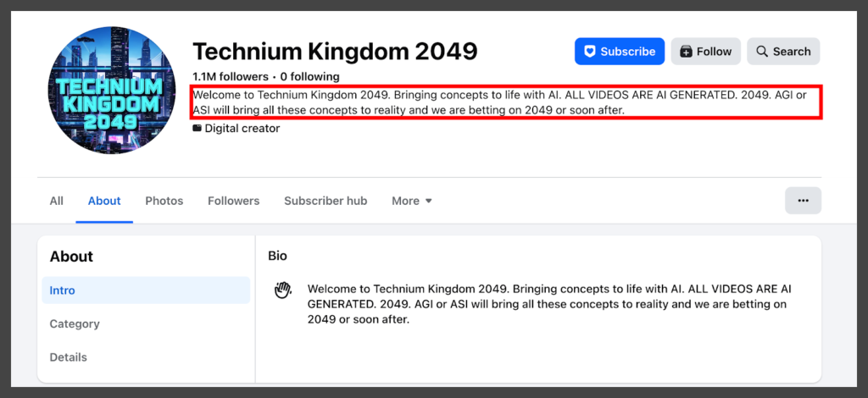Click the Technium Kingdom 2049 page title
The width and height of the screenshot is (868, 398).
[x=335, y=51]
